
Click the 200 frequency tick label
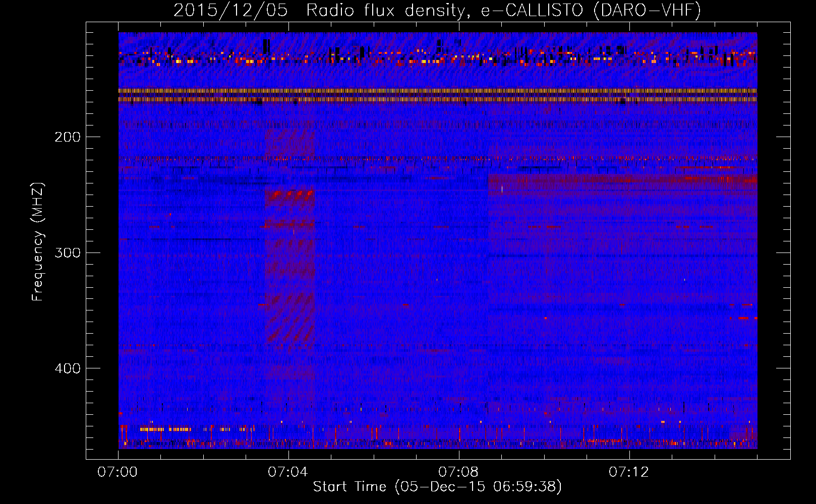[68, 137]
